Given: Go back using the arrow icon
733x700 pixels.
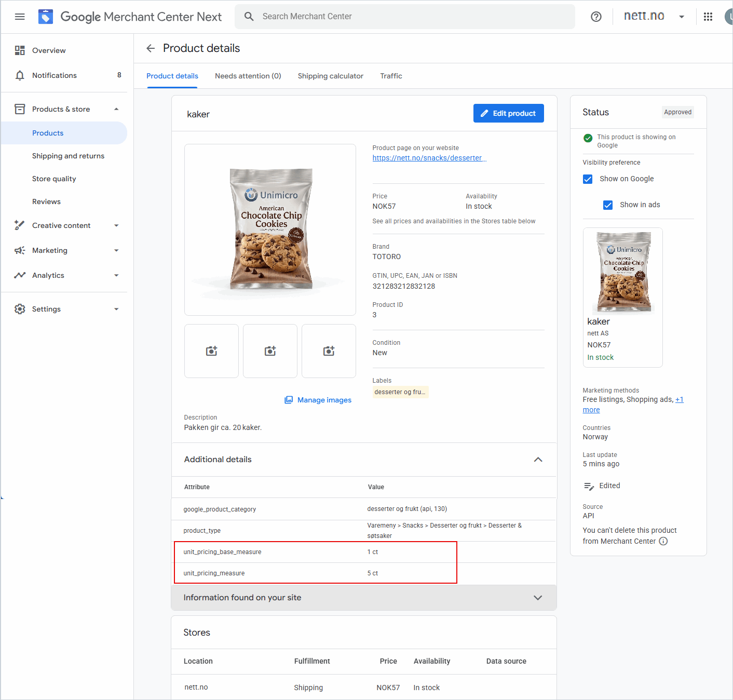Looking at the screenshot, I should [x=151, y=48].
